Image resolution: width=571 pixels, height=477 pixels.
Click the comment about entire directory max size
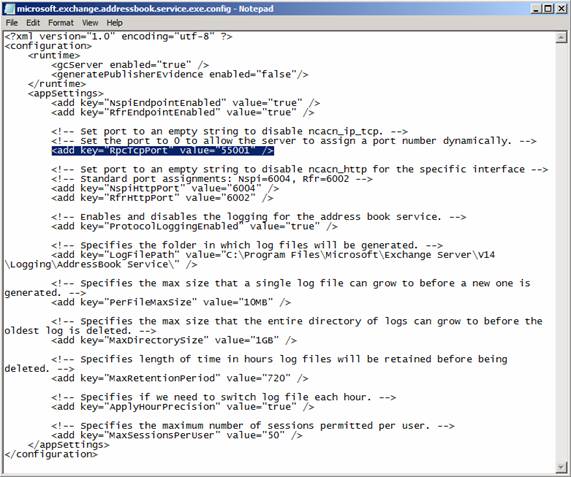pyautogui.click(x=297, y=321)
